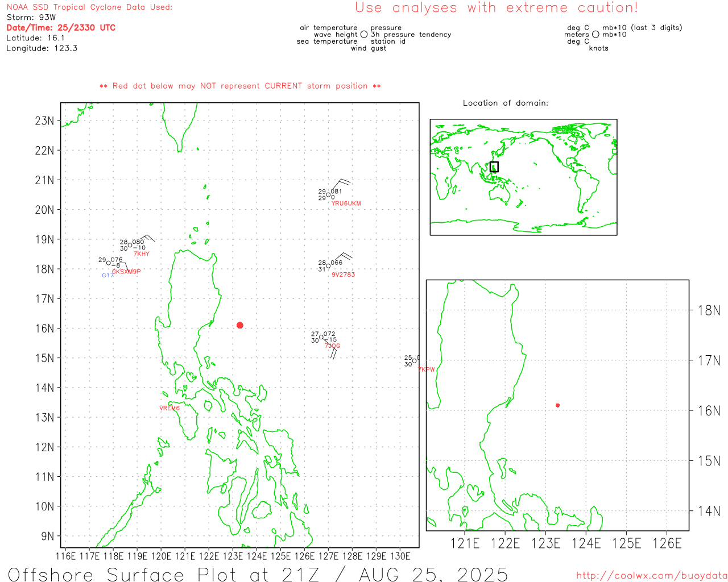728x582 pixels.
Task: Click pressure value 072 at 7JOG
Action: [x=330, y=334]
